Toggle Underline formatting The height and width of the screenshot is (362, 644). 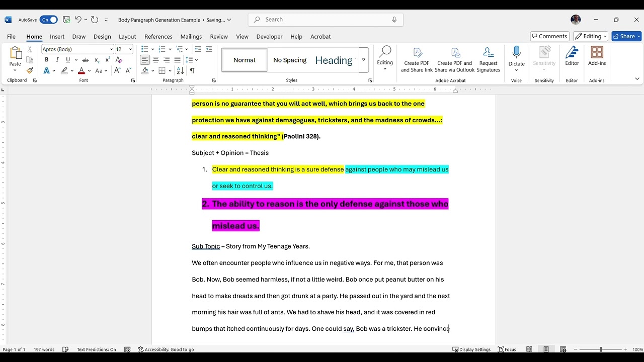(x=68, y=60)
